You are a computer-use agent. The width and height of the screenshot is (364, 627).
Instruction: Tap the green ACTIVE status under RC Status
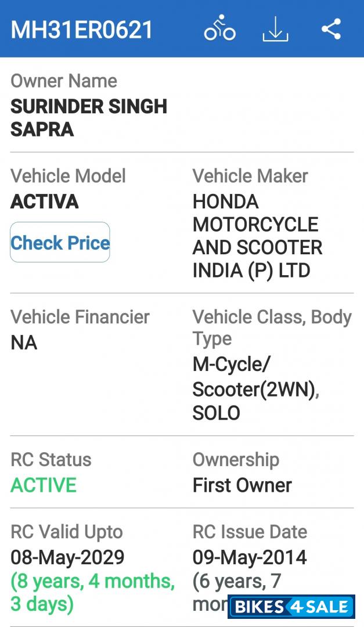click(42, 484)
